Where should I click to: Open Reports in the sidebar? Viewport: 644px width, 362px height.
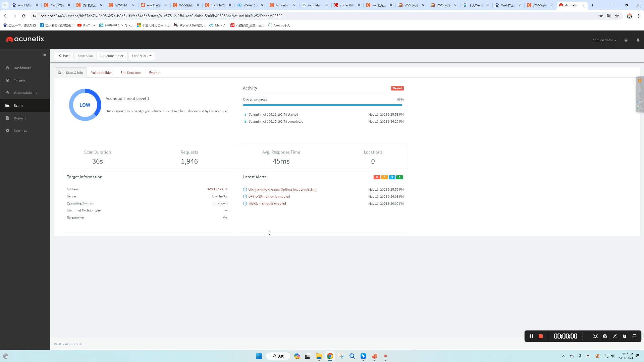[20, 118]
